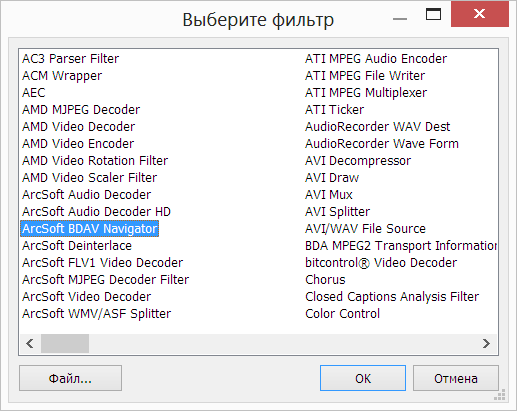Maximize the Выберите фильтр dialog window
Image resolution: width=517 pixels, height=411 pixels.
[433, 14]
